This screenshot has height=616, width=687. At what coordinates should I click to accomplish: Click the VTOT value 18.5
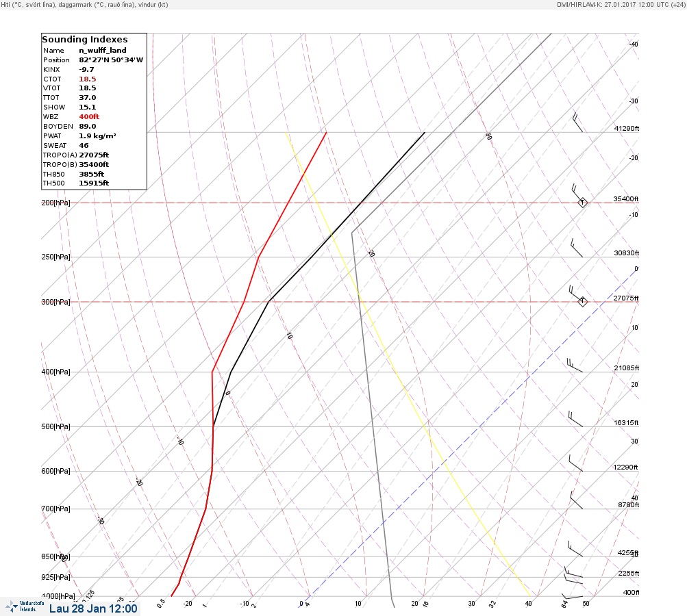[x=88, y=88]
